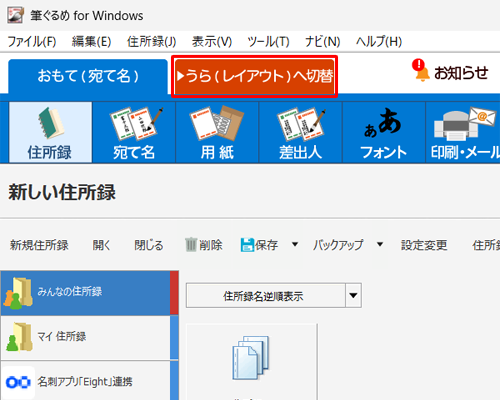Click the バックアップ button
The width and height of the screenshot is (500, 400).
pyautogui.click(x=338, y=245)
